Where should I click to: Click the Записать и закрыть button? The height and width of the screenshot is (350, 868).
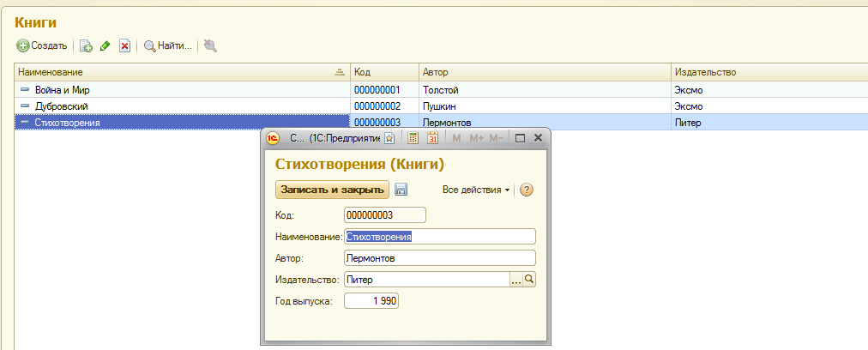332,190
